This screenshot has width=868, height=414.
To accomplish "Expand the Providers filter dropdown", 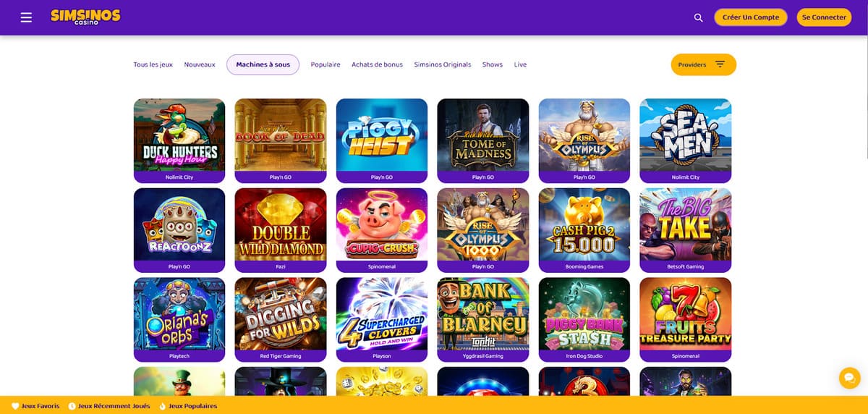I will pos(703,64).
